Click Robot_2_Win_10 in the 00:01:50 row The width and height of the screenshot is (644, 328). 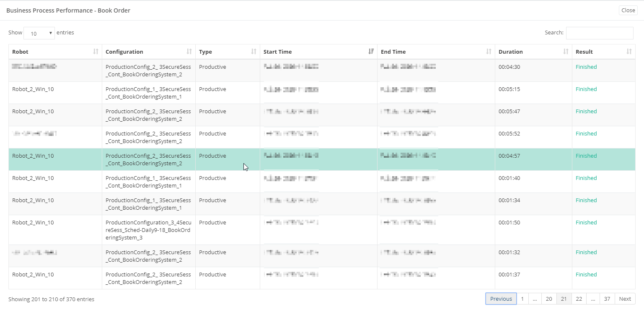(x=33, y=222)
